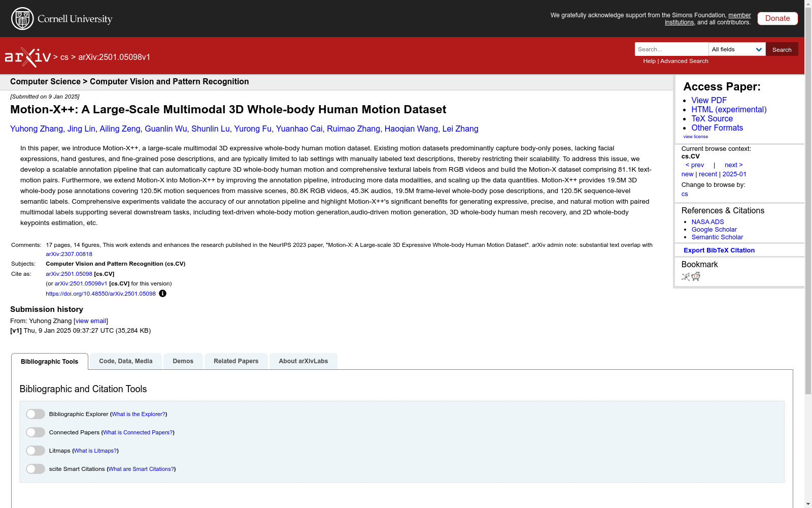Click the arXiv:2501.05098v1 breadcrumb
The width and height of the screenshot is (812, 508).
114,57
